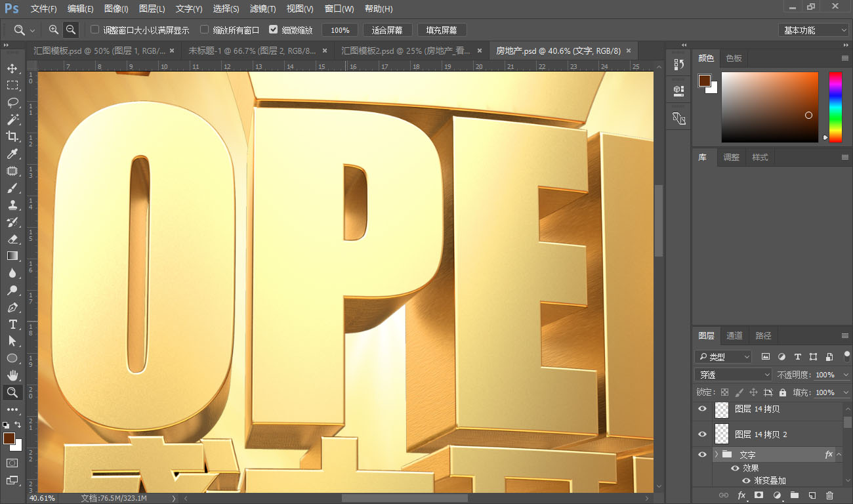Viewport: 853px width, 504px height.
Task: Click the zoom-out mode icon in options bar
Action: tap(70, 30)
